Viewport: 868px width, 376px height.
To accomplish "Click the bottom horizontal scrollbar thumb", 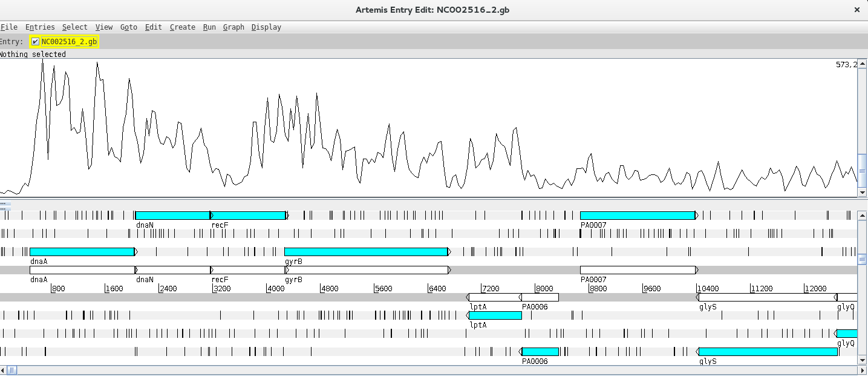I will [12, 370].
